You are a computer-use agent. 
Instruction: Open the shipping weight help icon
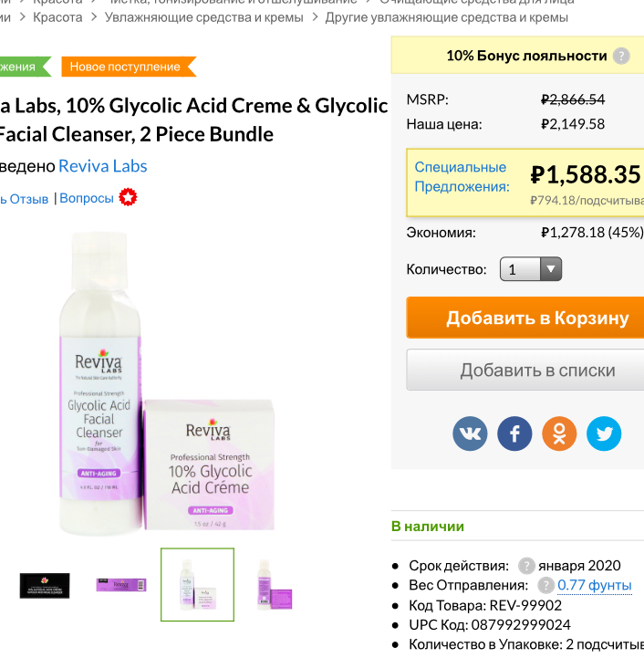click(x=545, y=585)
